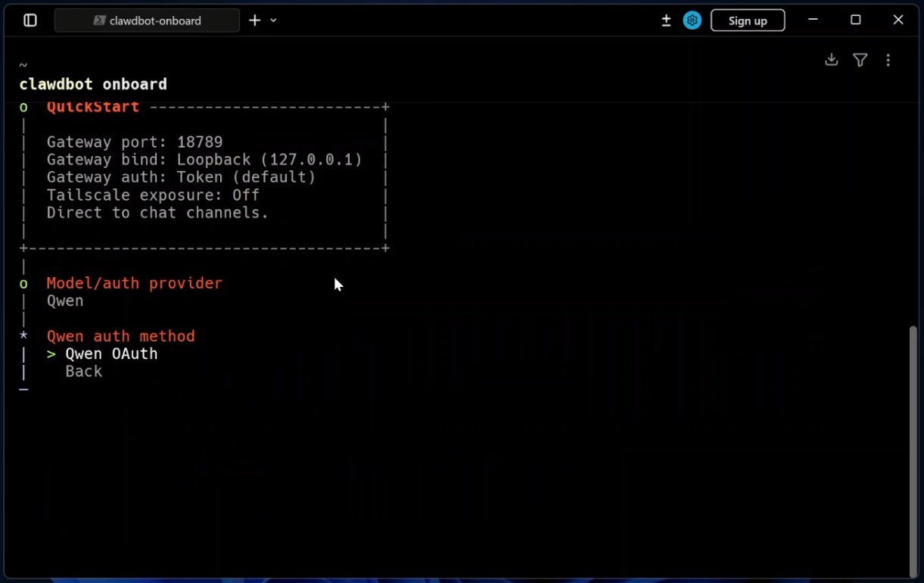Open the blue gear settings avatar

point(692,20)
